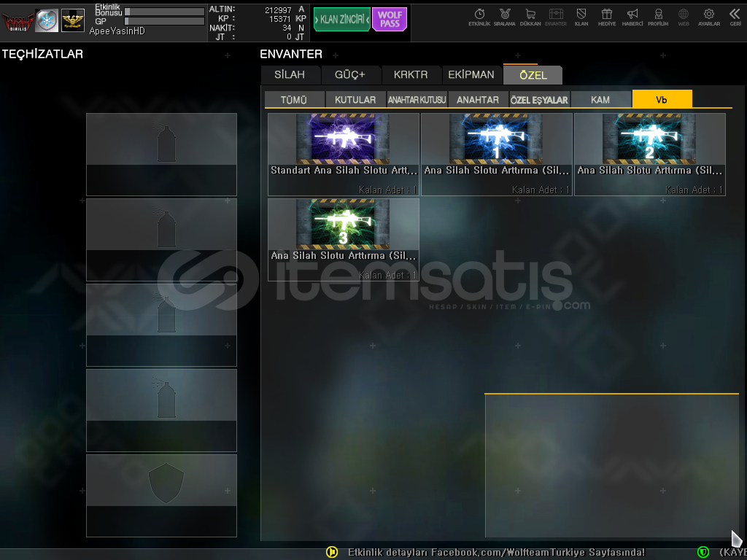Select the blue slot 1 weapon item

point(497,155)
